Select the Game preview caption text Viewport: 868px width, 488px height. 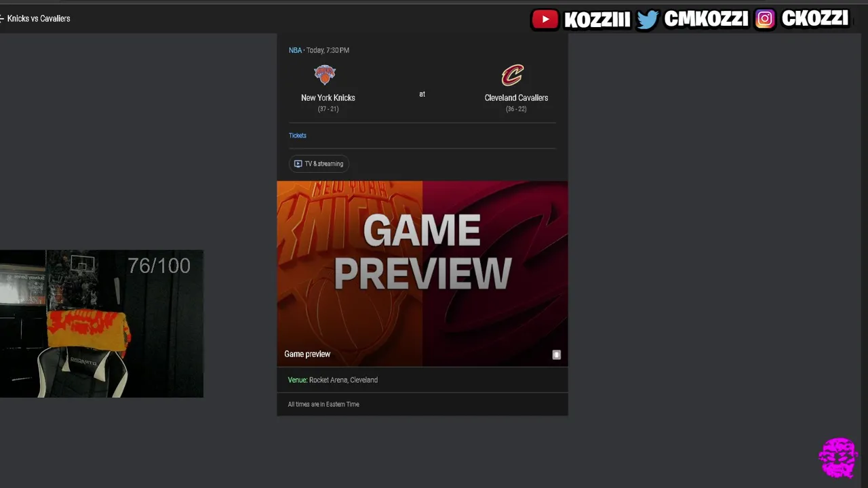tap(307, 354)
